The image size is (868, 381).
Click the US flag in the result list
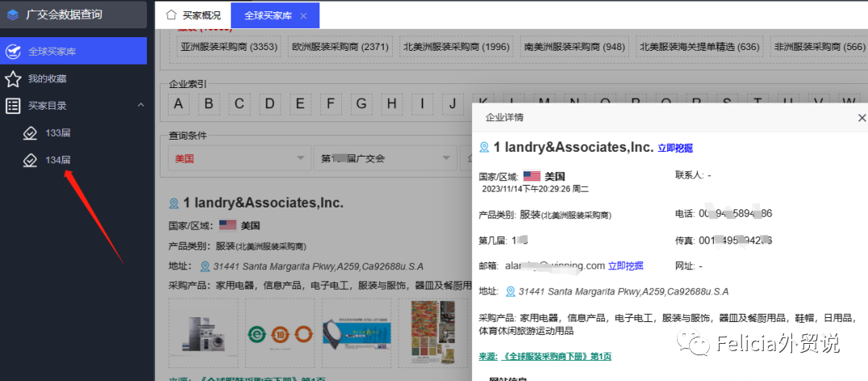[x=228, y=225]
